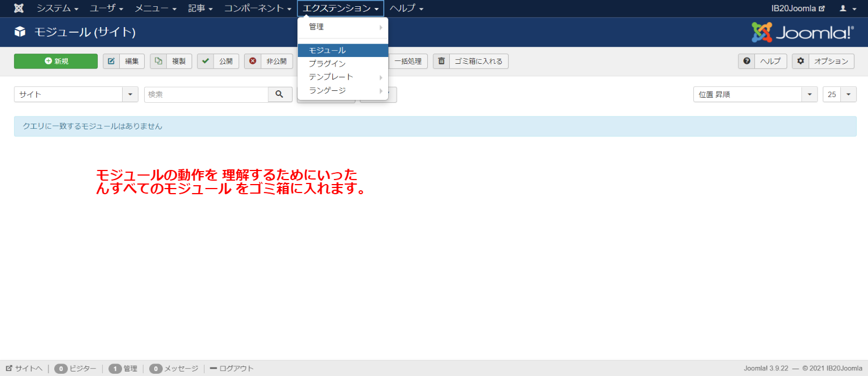This screenshot has height=376, width=868.
Task: Focus the 検索 search input field
Action: [x=206, y=94]
